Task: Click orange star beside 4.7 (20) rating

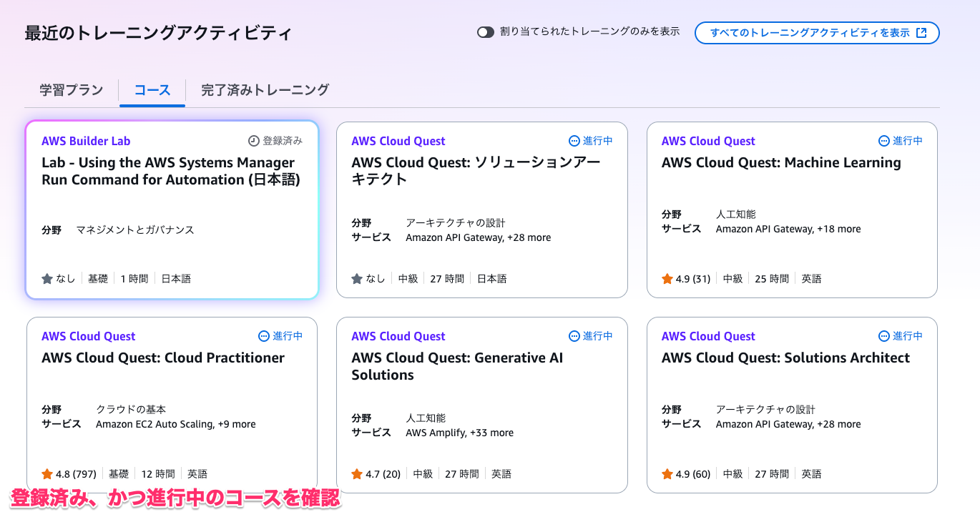Action: (x=357, y=474)
